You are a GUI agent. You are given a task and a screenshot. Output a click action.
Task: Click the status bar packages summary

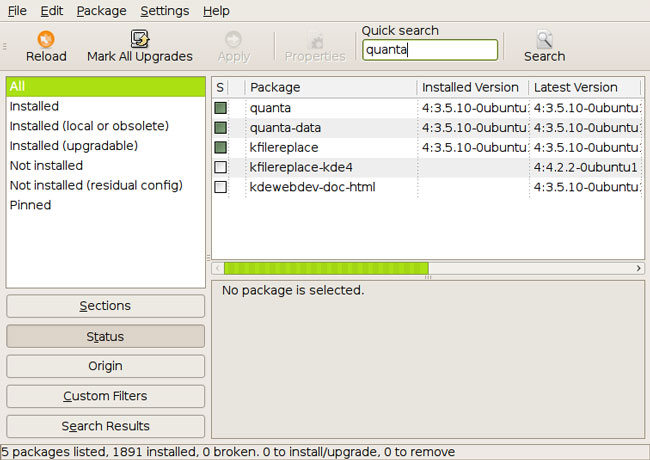[228, 452]
